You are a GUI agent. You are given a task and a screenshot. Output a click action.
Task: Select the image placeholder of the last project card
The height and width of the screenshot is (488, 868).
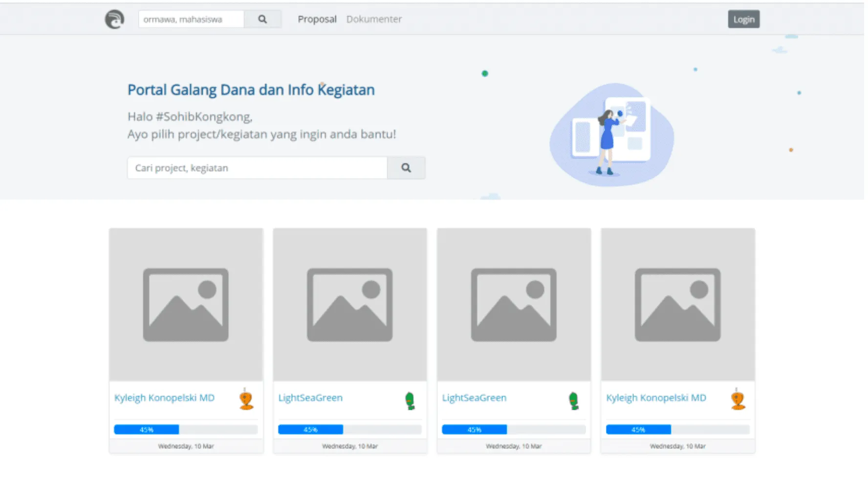click(678, 305)
